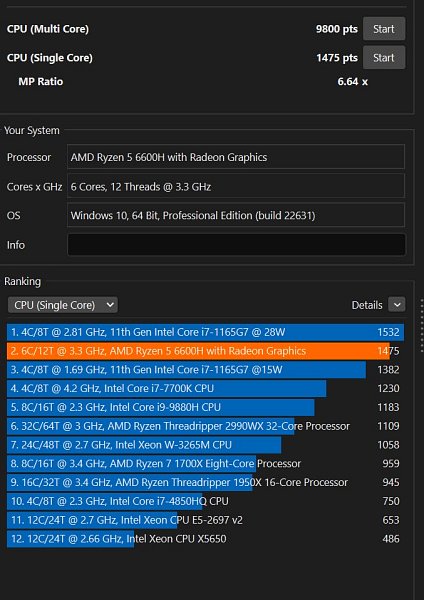Screen dimensions: 424x600
Task: Select ranking row Intel Core i7-7700K CPU
Action: click(x=203, y=388)
